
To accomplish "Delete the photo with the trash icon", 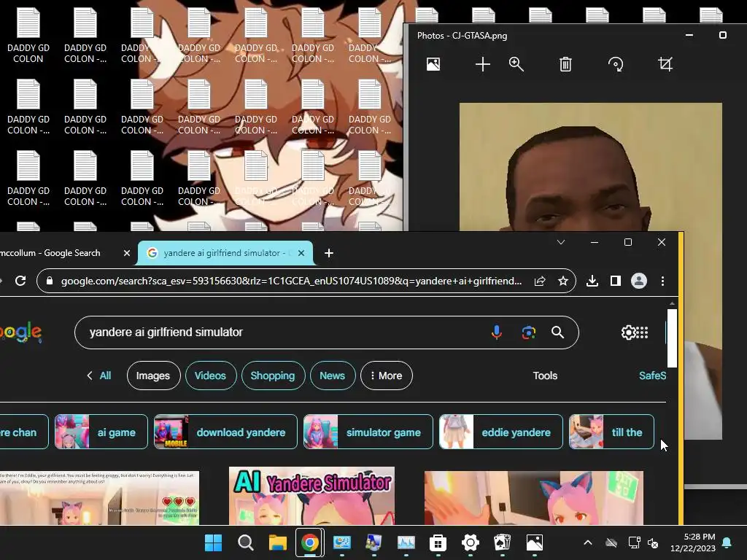I will (x=565, y=64).
